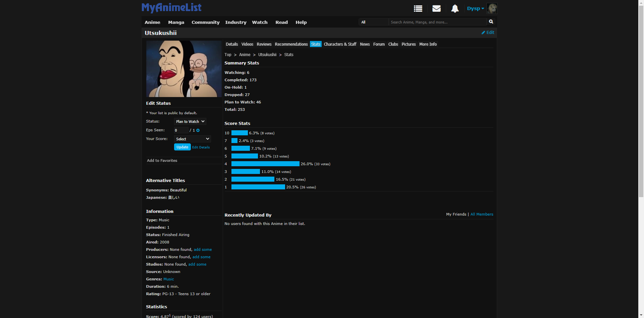The width and height of the screenshot is (644, 318).
Task: Switch to the Reviews tab
Action: 264,44
